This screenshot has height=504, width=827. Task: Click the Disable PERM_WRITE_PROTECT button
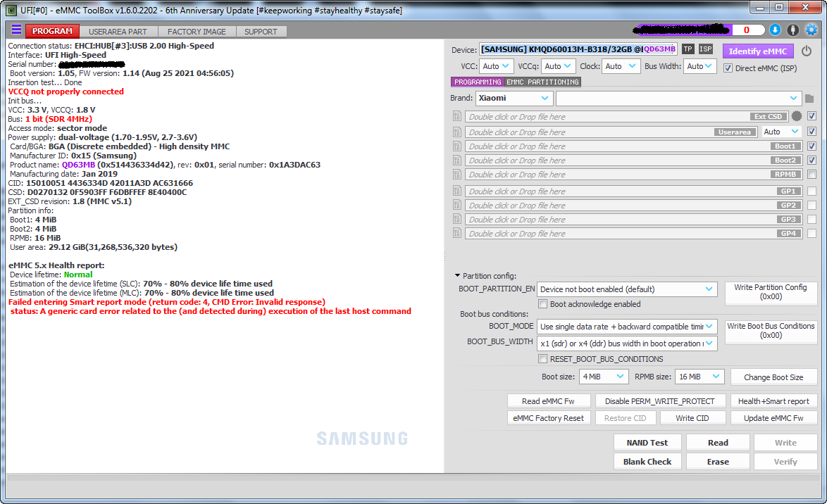point(660,401)
